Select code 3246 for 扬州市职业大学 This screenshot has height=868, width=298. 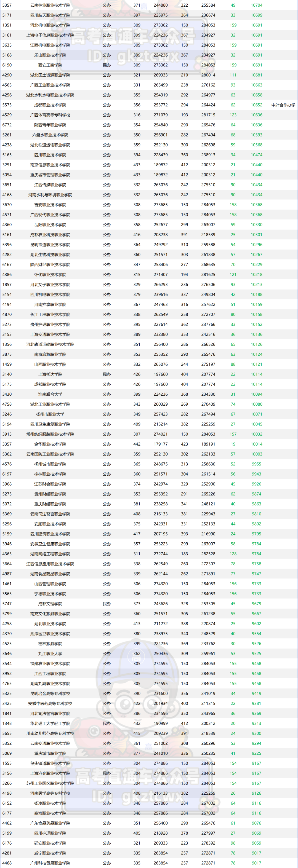7,414
